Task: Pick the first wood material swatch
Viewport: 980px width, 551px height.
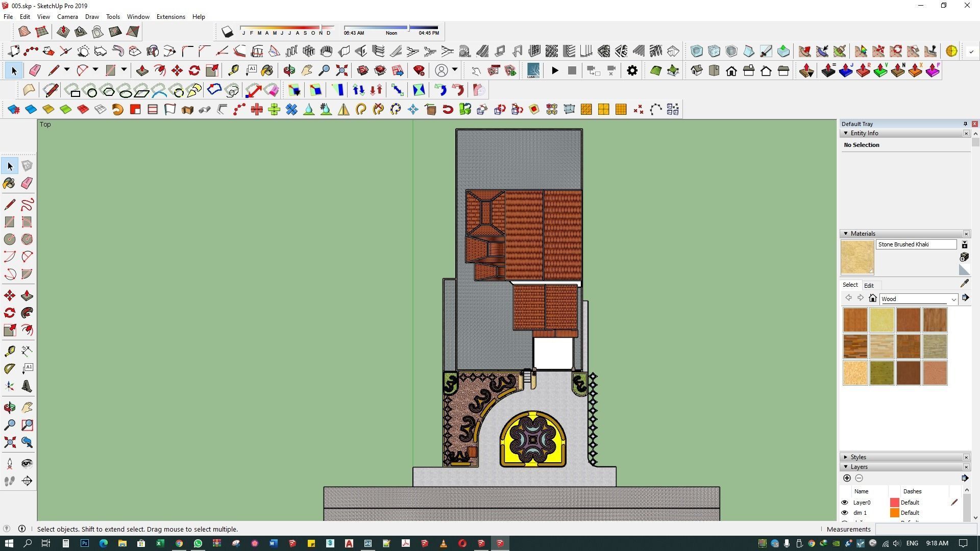Action: 855,320
